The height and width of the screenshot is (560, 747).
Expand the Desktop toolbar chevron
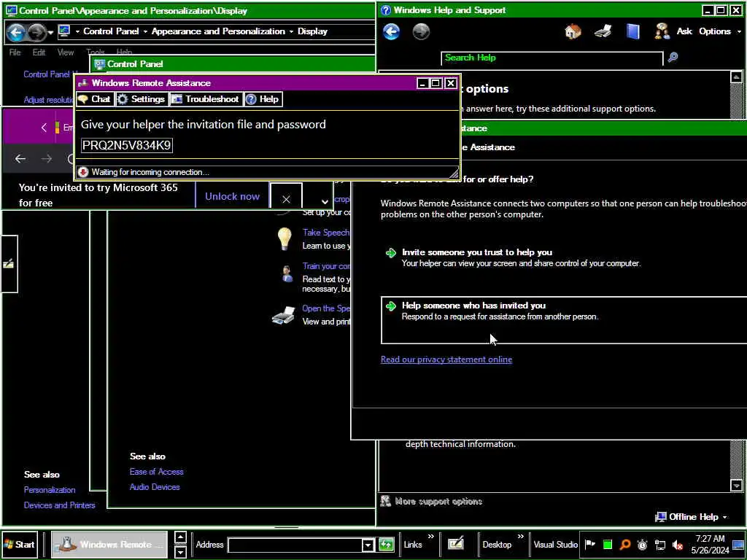(x=520, y=537)
